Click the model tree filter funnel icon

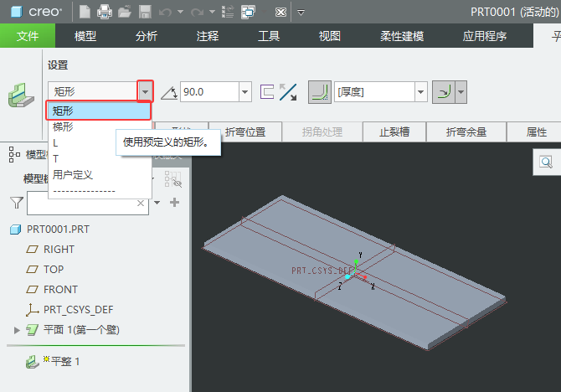coord(17,203)
